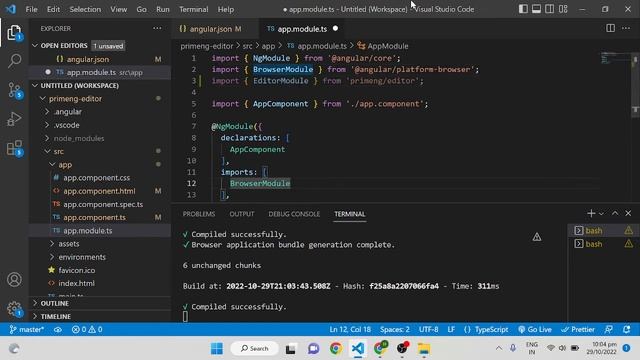Viewport: 640px width, 360px height.
Task: Open the taskbar Search box
Action: [x=255, y=349]
